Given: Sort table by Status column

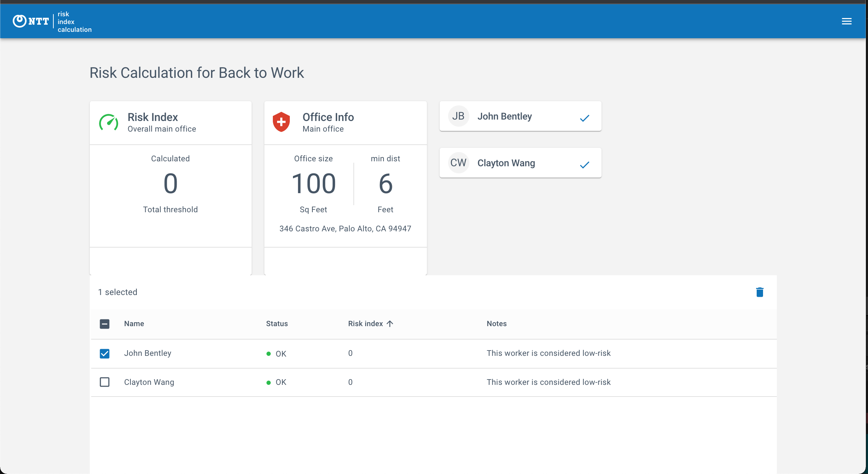Looking at the screenshot, I should (x=277, y=324).
